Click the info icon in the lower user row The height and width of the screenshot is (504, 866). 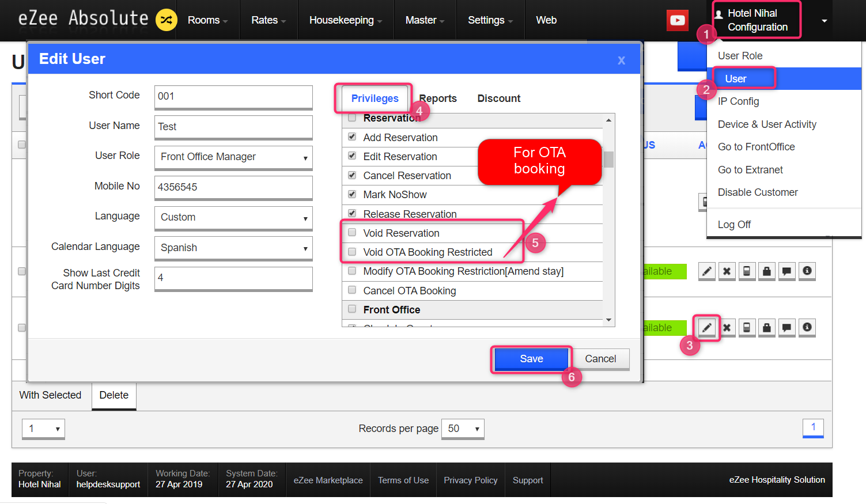coord(807,328)
